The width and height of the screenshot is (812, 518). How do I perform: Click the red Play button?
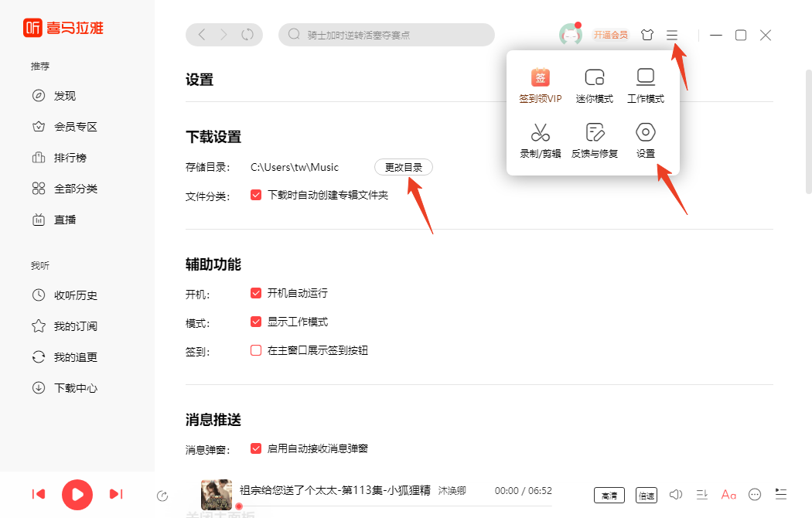77,495
